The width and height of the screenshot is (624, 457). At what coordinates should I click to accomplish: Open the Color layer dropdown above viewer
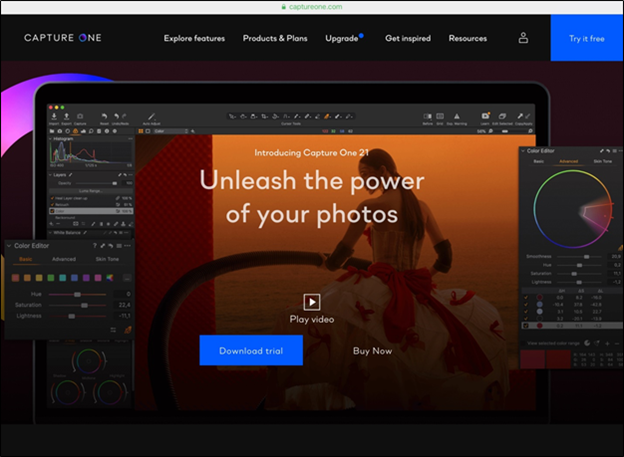point(171,131)
